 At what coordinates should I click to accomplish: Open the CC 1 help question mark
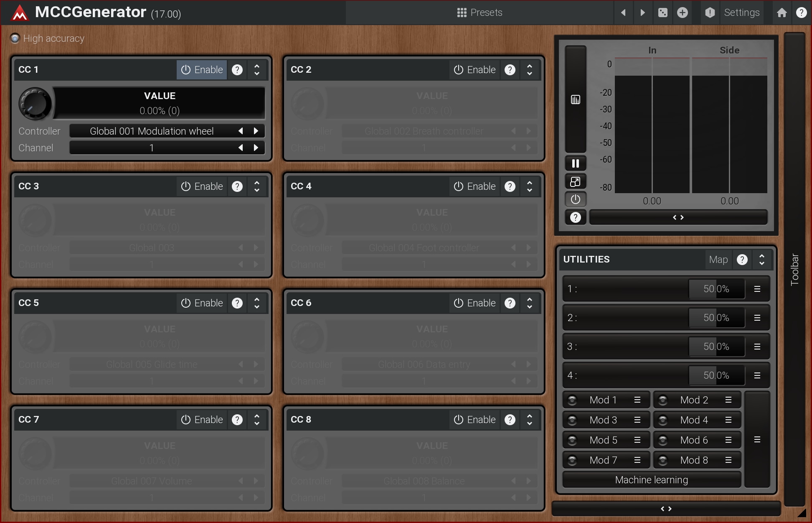[237, 70]
